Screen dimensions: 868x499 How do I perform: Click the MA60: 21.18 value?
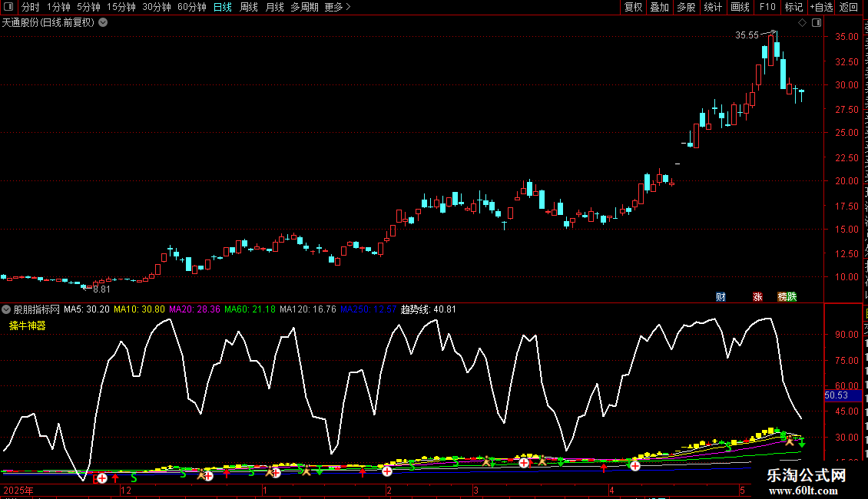point(250,309)
